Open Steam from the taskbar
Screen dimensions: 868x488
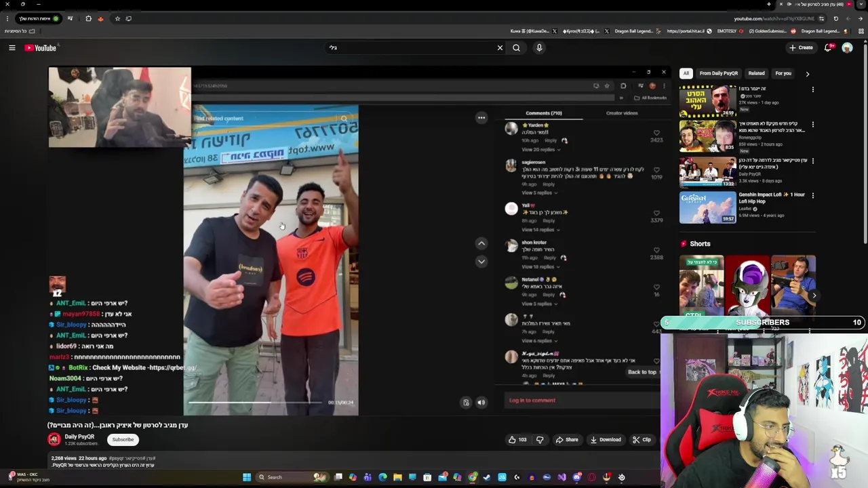point(487,477)
